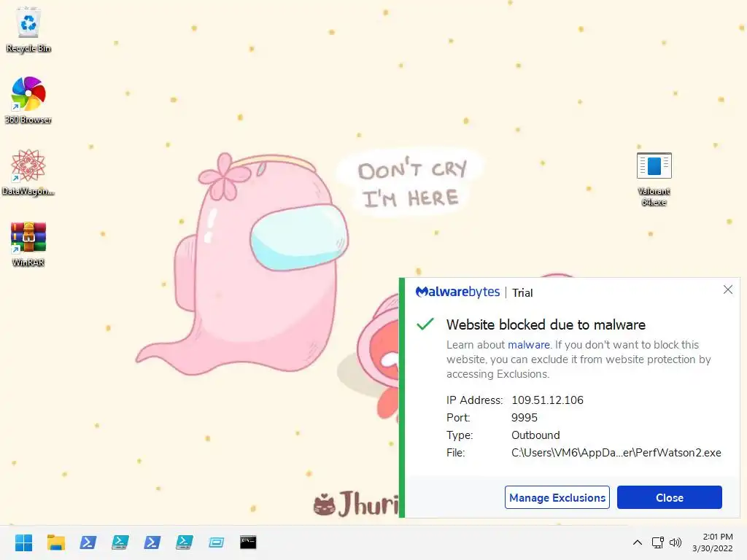The width and height of the screenshot is (747, 560).
Task: Click the Malwarebytes logo in notification
Action: point(457,292)
